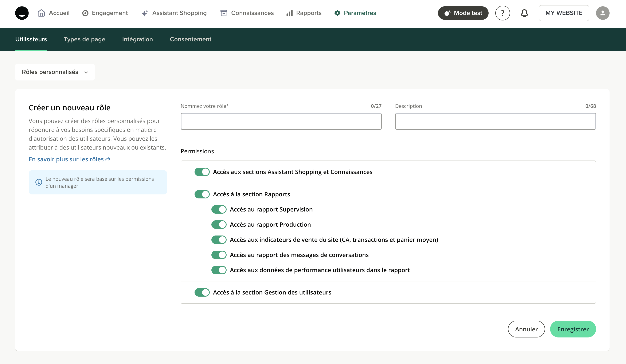The height and width of the screenshot is (364, 626).
Task: Open the notifications bell
Action: 524,13
